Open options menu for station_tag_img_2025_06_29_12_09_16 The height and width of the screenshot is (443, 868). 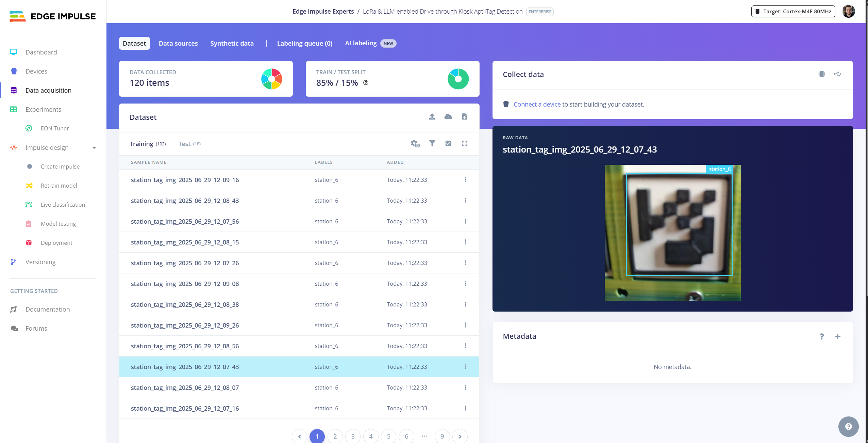[x=465, y=179]
